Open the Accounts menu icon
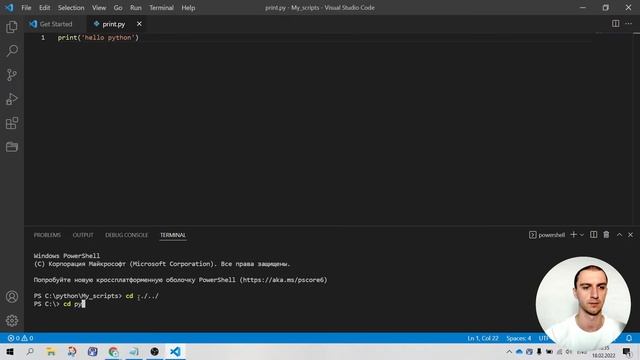640x360 pixels. [12, 296]
